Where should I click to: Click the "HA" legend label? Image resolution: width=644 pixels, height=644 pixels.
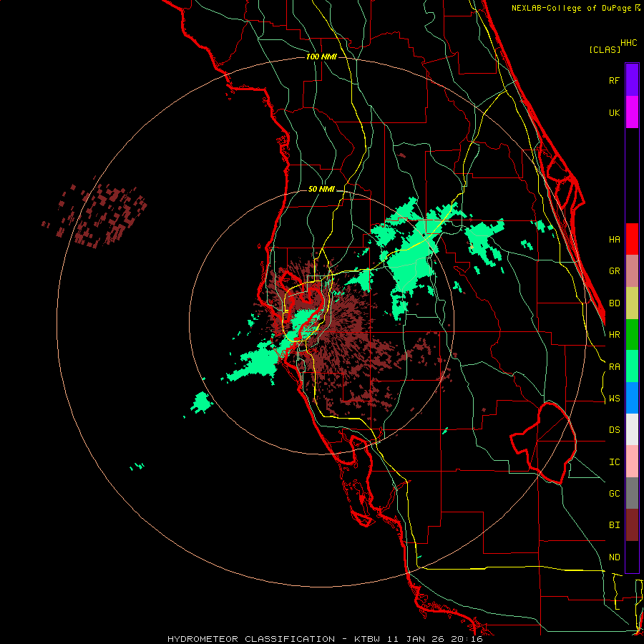tap(614, 239)
